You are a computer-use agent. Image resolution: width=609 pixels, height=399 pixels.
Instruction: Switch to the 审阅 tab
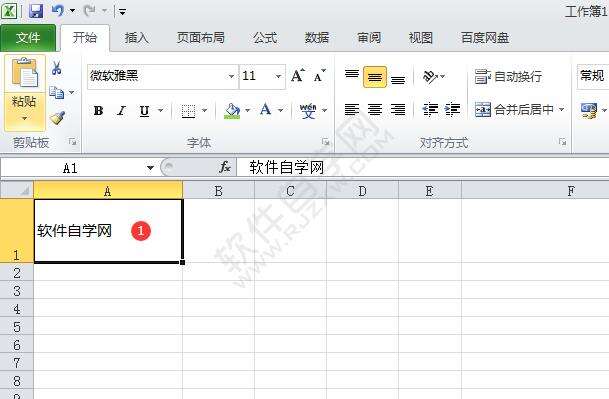(x=369, y=38)
